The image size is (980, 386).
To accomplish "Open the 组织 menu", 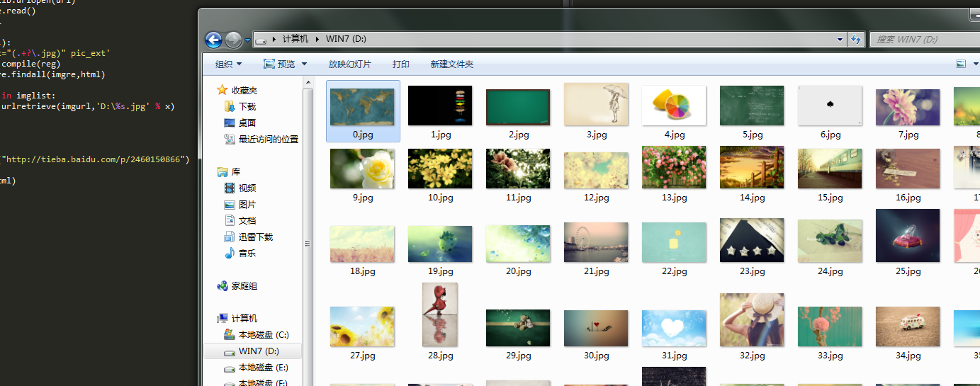I will point(228,64).
